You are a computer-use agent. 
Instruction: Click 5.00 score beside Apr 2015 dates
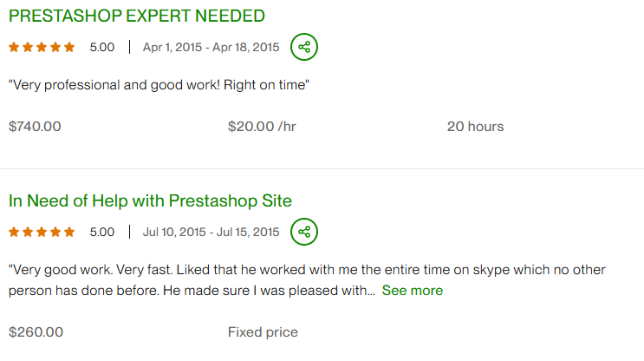[102, 47]
